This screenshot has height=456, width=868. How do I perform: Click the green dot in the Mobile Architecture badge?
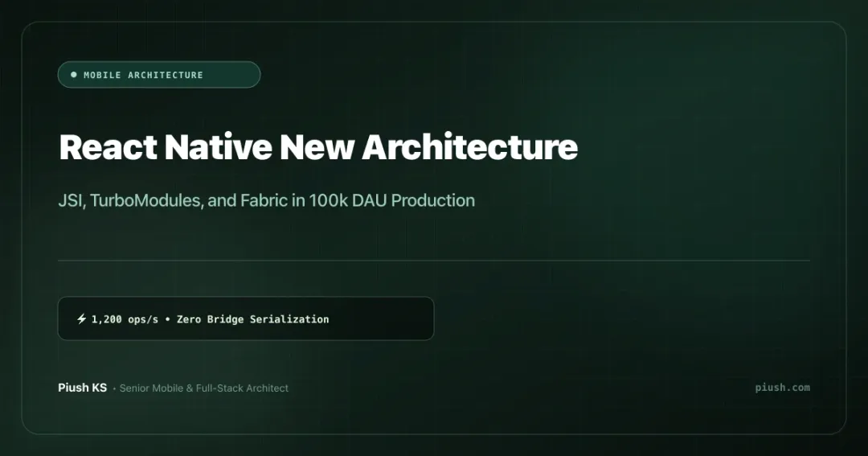(x=74, y=75)
